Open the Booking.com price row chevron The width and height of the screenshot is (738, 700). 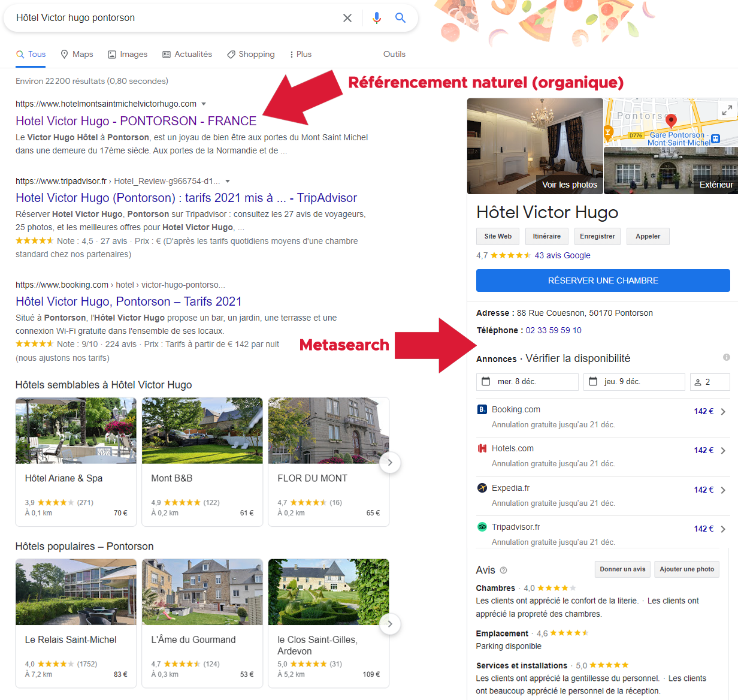tap(724, 412)
